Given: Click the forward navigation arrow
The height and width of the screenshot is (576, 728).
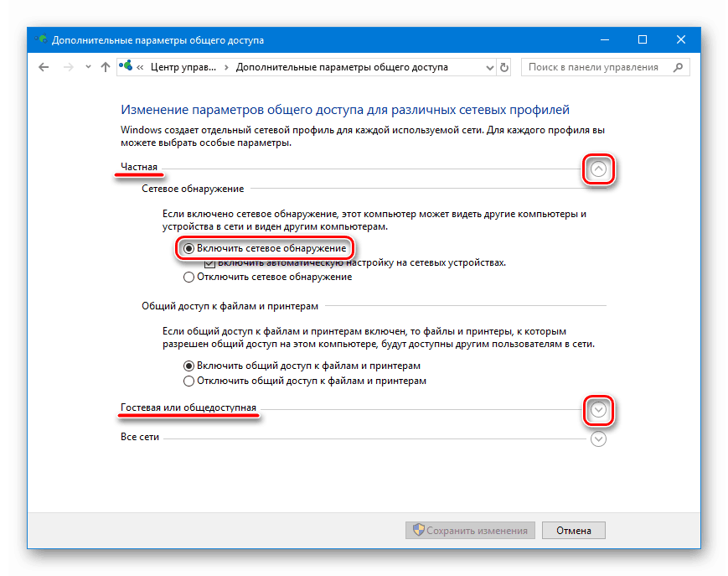Looking at the screenshot, I should (68, 67).
